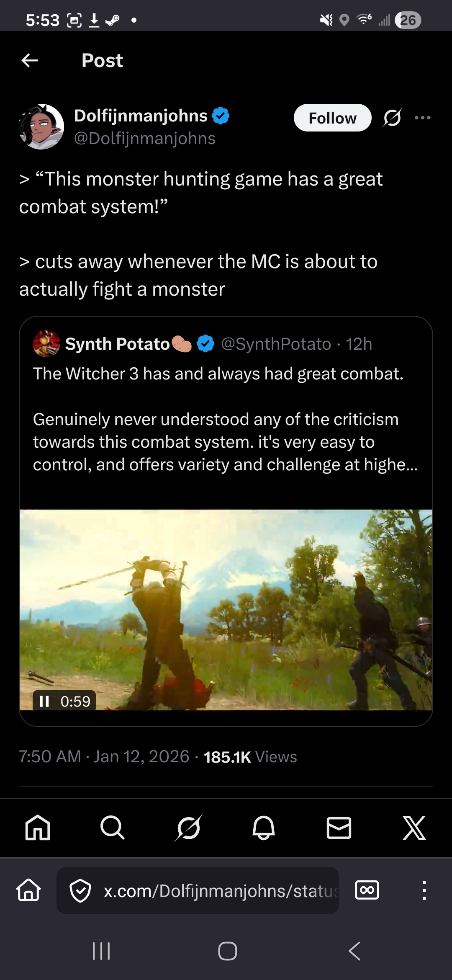Open Messages envelope

[339, 828]
